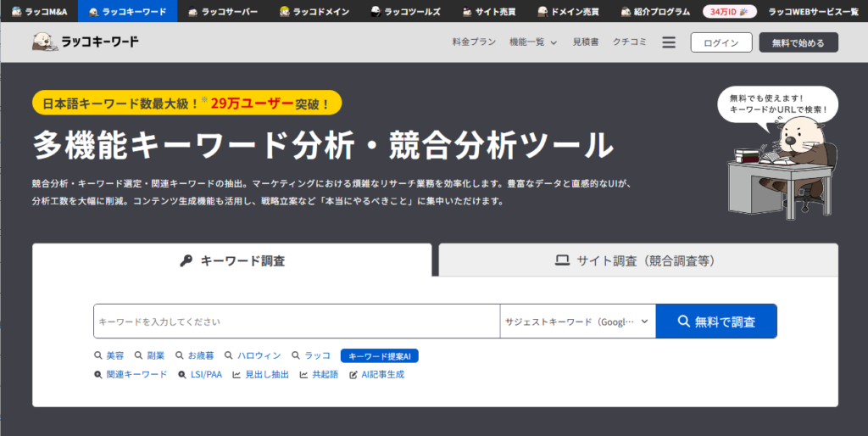
Task: Open the hamburger menu icon
Action: coord(669,42)
